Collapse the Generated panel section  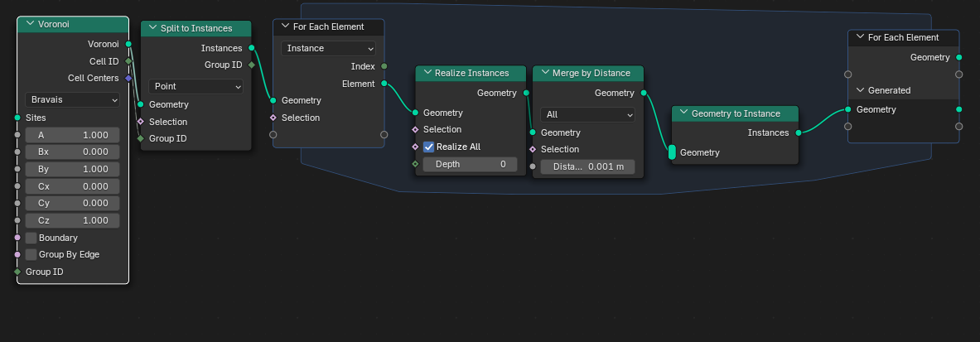[x=860, y=90]
